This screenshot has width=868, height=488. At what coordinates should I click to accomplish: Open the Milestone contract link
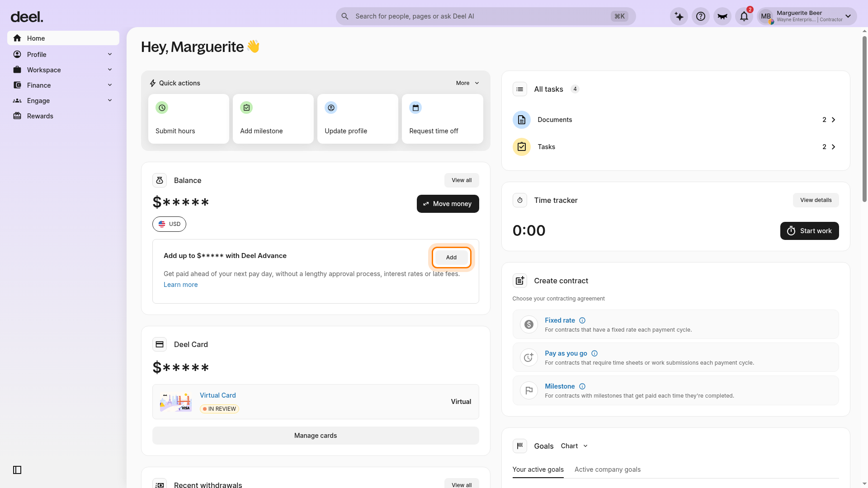tap(560, 386)
